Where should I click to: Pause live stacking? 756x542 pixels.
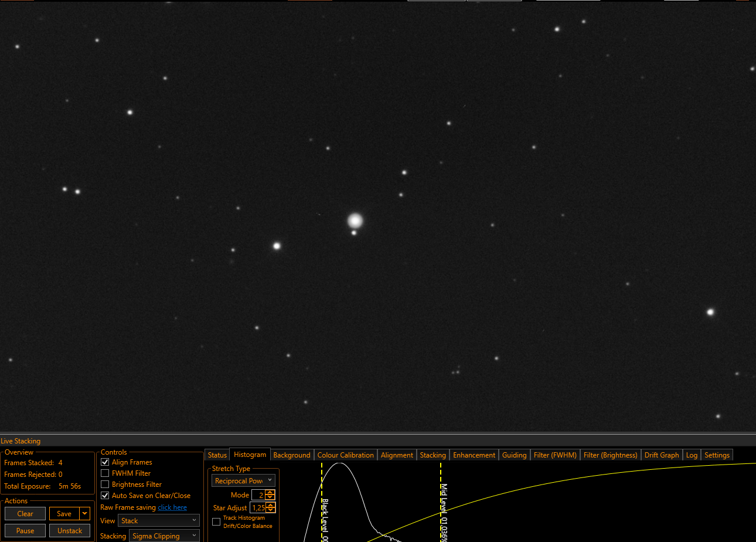[x=25, y=531]
